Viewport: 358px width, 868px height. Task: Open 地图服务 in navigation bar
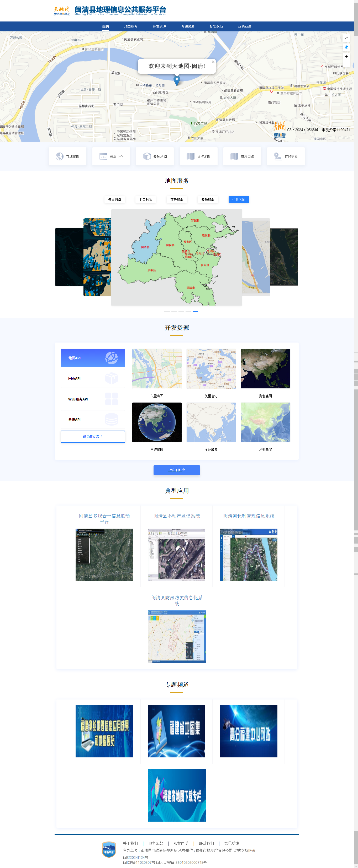(131, 26)
